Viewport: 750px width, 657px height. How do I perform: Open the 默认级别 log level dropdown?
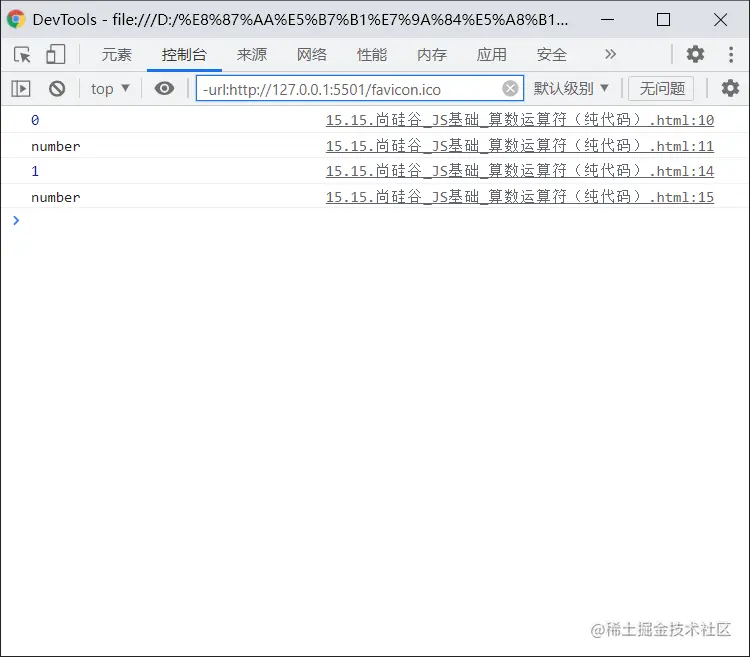pyautogui.click(x=571, y=88)
